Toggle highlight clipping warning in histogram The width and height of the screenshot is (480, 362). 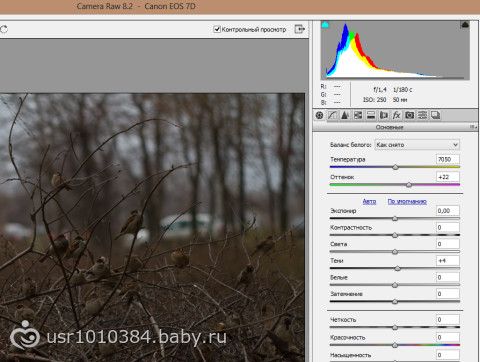[465, 24]
